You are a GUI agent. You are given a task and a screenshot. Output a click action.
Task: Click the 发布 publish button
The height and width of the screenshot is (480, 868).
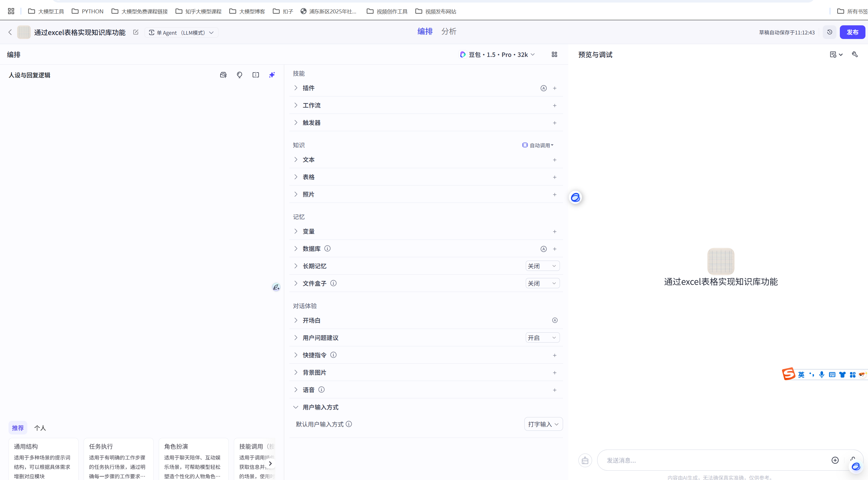point(852,32)
